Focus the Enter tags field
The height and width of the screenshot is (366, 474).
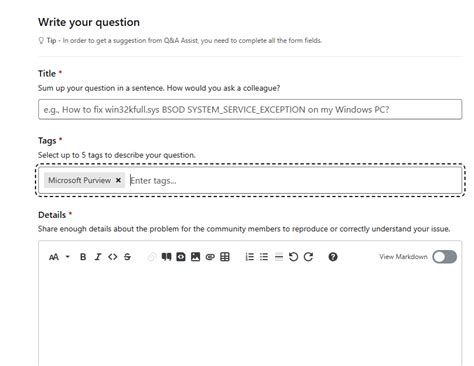(x=295, y=180)
